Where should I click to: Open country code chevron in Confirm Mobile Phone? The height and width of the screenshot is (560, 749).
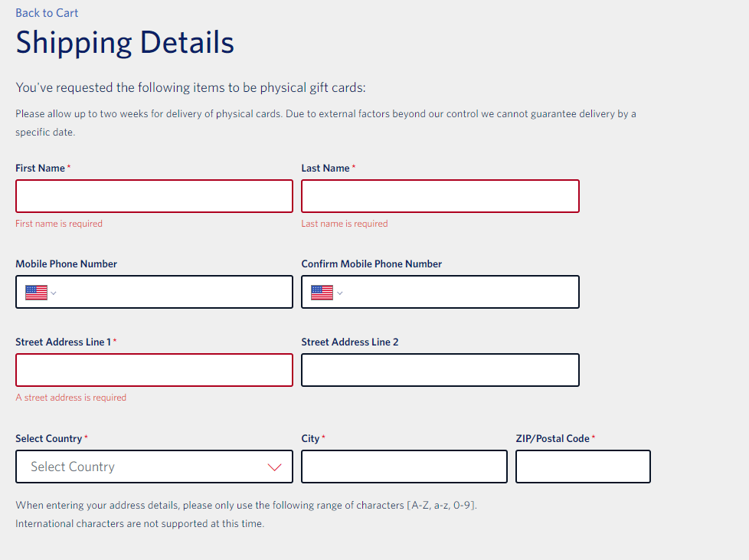(x=339, y=293)
